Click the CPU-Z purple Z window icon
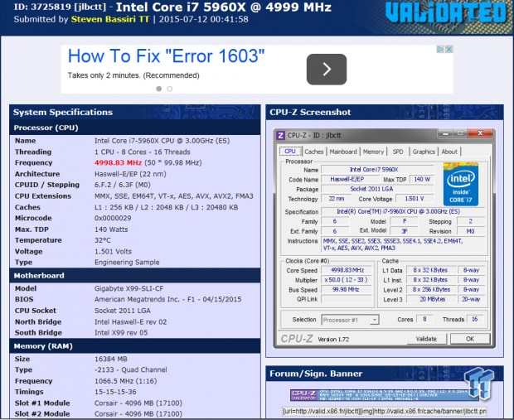Viewport: 514px width, 420px height. pos(280,135)
